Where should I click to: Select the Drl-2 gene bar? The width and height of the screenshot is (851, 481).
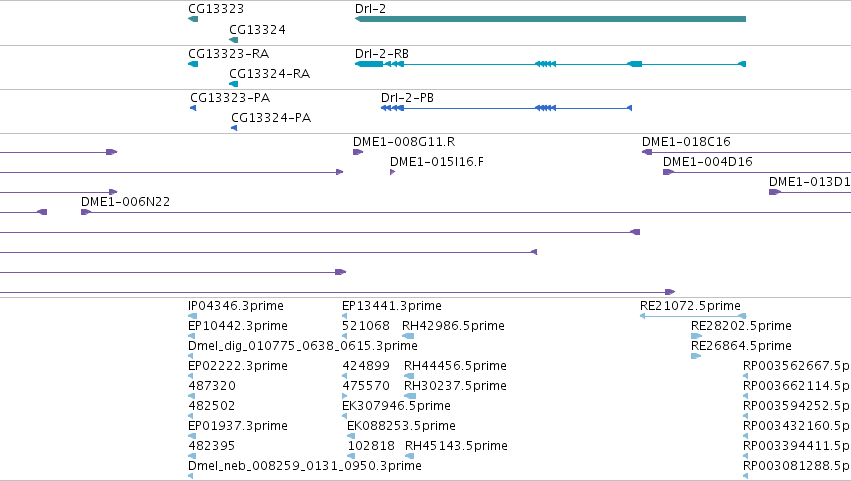click(x=550, y=19)
